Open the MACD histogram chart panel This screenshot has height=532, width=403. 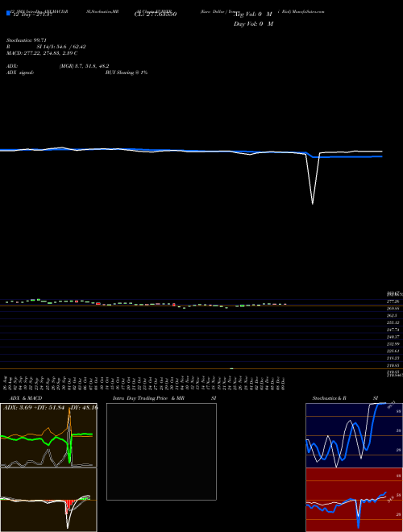click(48, 500)
